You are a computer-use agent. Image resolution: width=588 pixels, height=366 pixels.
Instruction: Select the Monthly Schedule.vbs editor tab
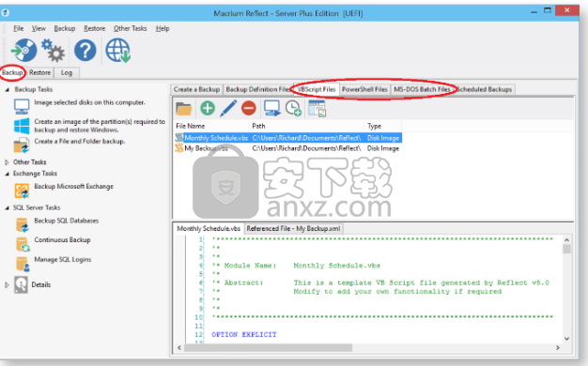pyautogui.click(x=209, y=229)
